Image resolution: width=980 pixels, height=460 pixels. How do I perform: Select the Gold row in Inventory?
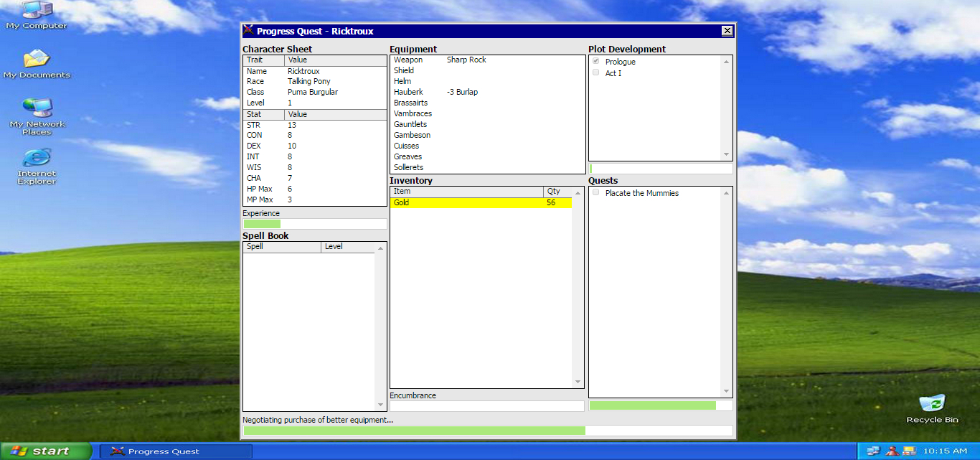pos(481,203)
